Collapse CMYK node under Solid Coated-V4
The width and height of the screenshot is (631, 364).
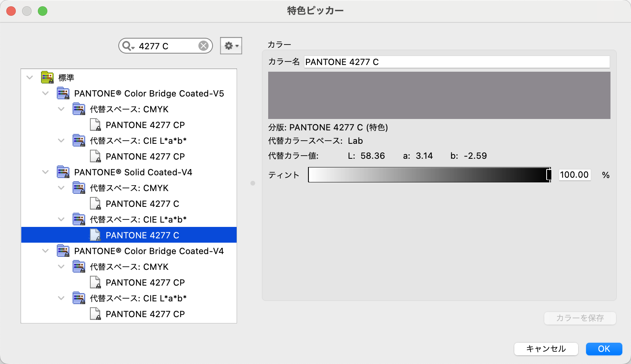click(61, 188)
